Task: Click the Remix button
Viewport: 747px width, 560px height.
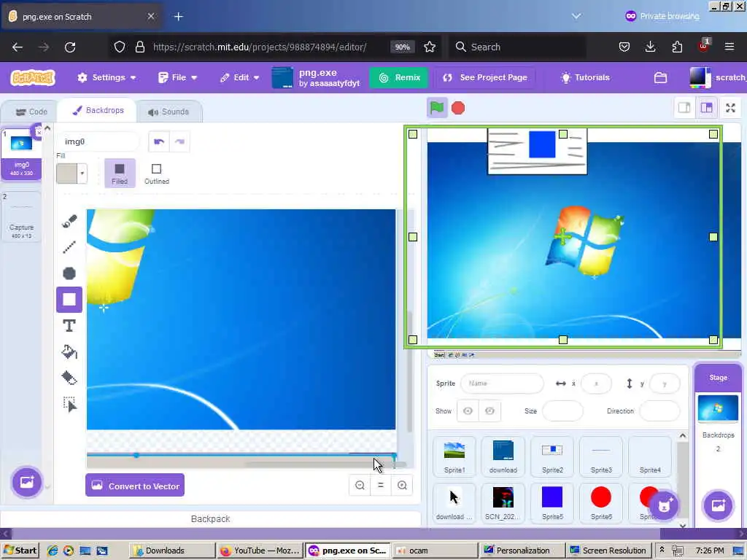Action: point(399,77)
